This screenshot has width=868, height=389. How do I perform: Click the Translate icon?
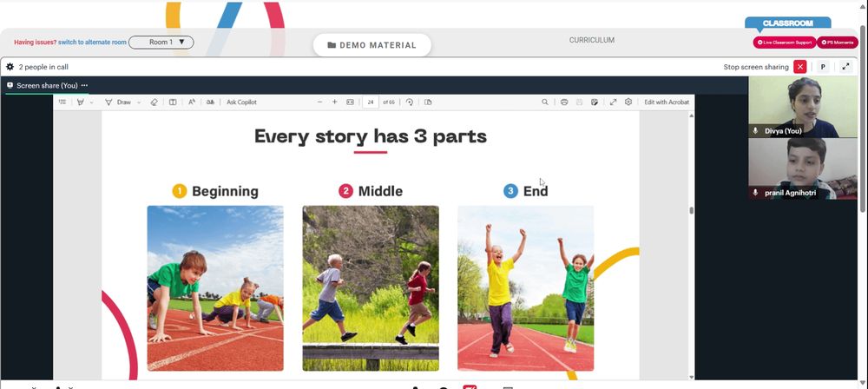click(210, 102)
